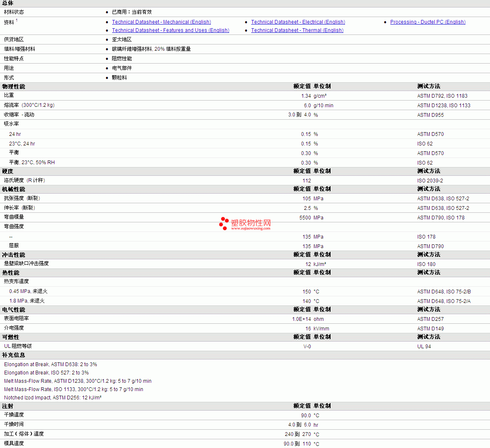Select the 收缩率 - 流动 row label
The image size is (490, 448).
(x=19, y=115)
